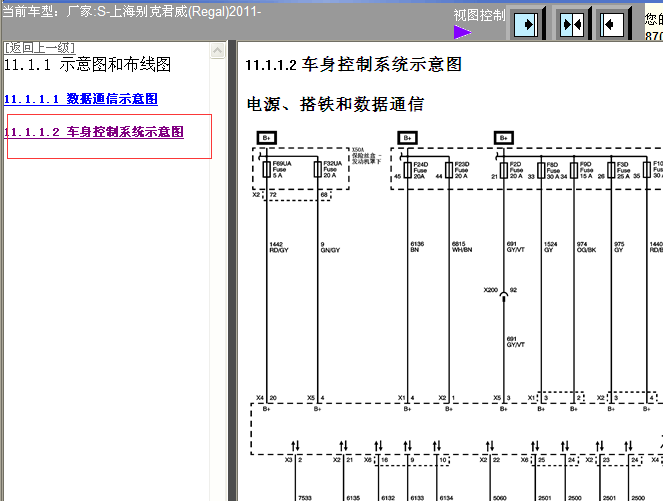Click wire number 7533 at bottom
The height and width of the screenshot is (501, 663).
tap(304, 498)
